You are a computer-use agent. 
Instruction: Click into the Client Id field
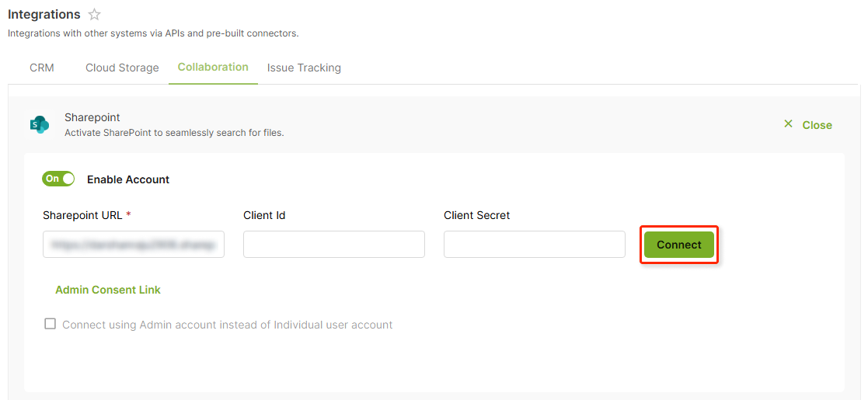[x=334, y=245]
